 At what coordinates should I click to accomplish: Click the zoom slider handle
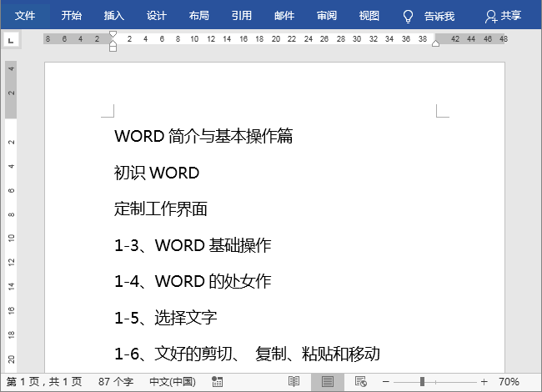[x=422, y=382]
